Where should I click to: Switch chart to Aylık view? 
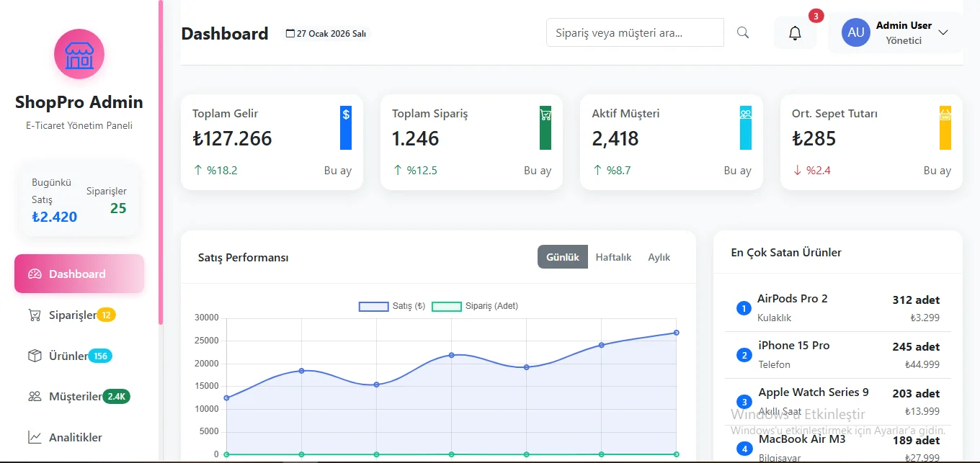(659, 257)
